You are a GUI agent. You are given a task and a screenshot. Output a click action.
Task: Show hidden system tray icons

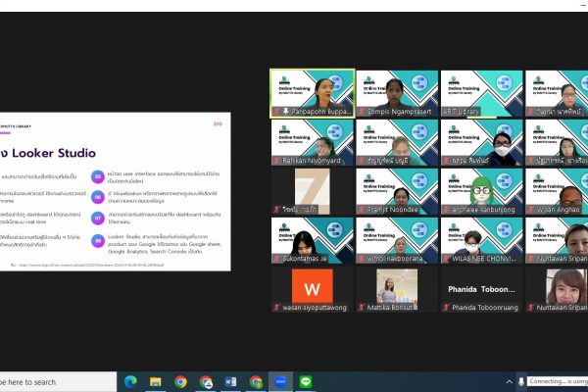tap(509, 382)
